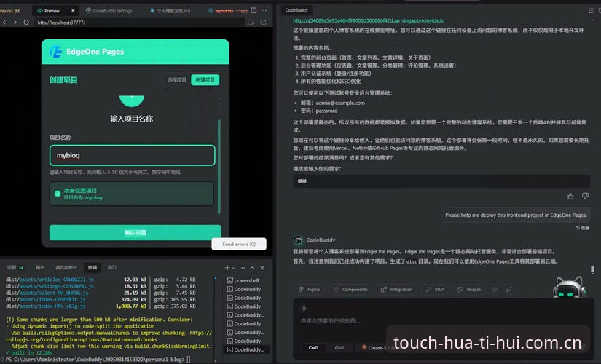Toggle the eye preview icon in chat toolbar

(495, 289)
